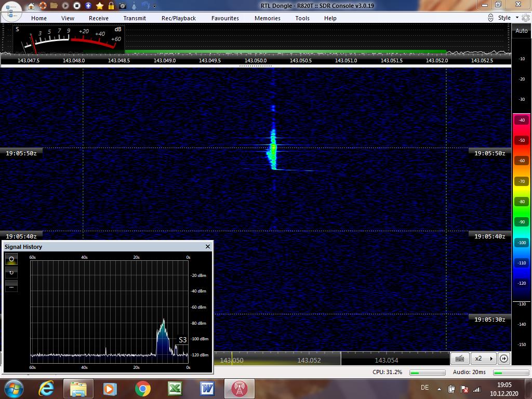Open the Windows Start menu
This screenshot has height=399, width=532.
13,389
